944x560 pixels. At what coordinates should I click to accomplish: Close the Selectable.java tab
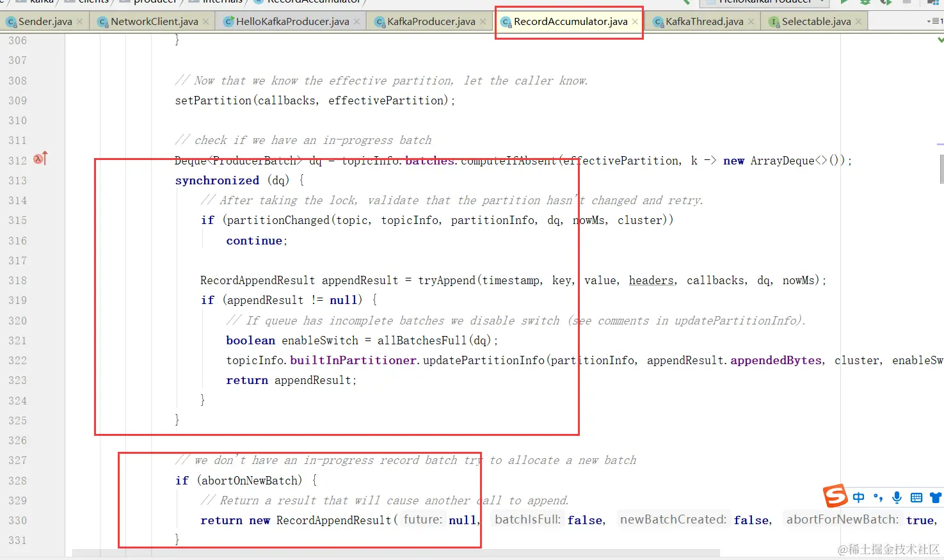pos(859,22)
